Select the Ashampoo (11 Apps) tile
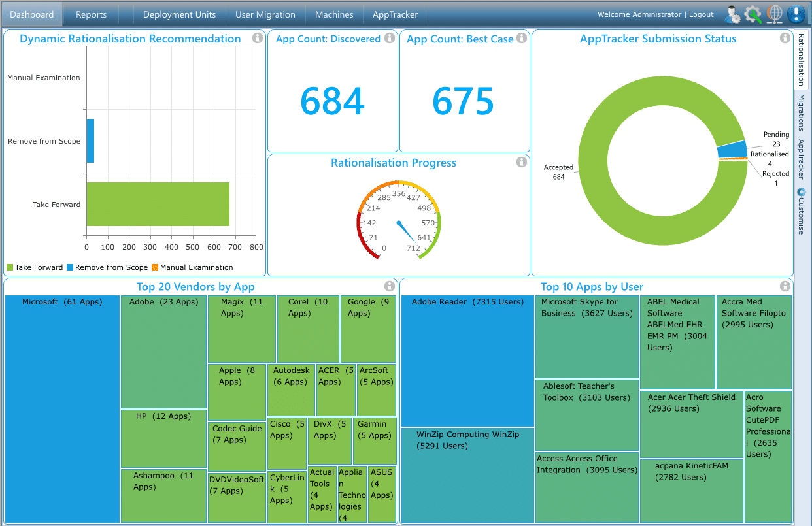812x526 pixels. click(163, 496)
